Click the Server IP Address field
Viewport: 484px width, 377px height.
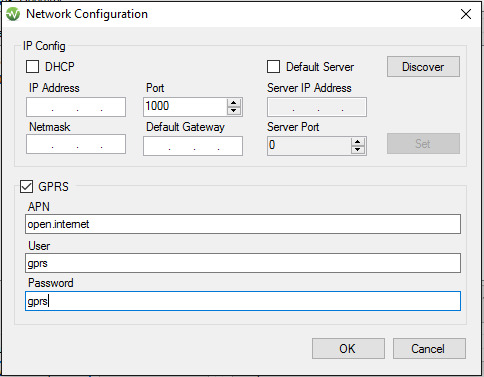[317, 107]
